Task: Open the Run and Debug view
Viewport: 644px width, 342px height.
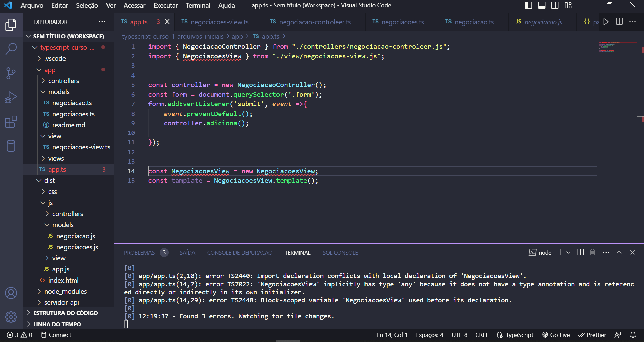Action: [11, 97]
